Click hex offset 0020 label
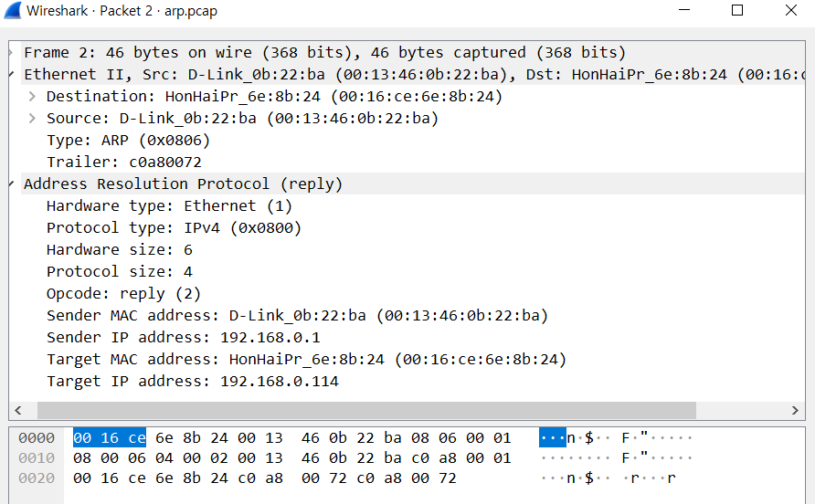 tap(37, 478)
